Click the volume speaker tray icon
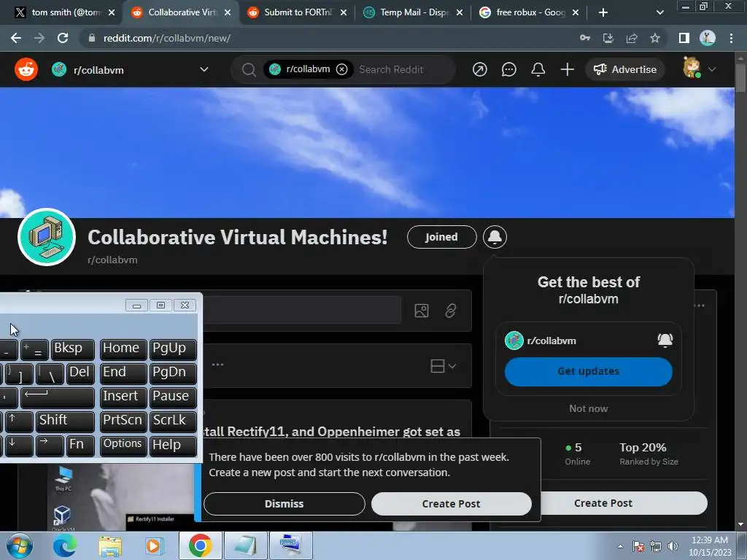Viewport: 747px width, 560px height. coord(672,545)
